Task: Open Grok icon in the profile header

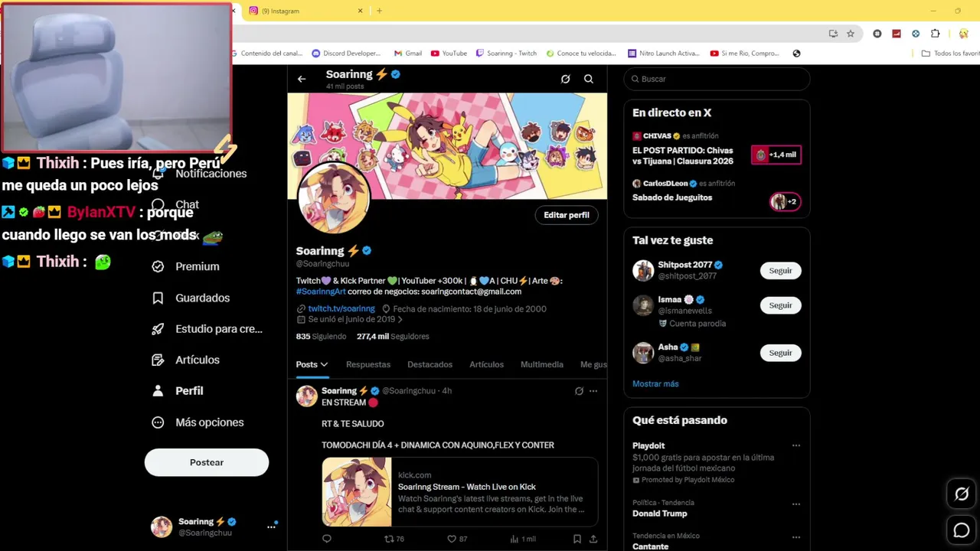Action: pyautogui.click(x=566, y=79)
